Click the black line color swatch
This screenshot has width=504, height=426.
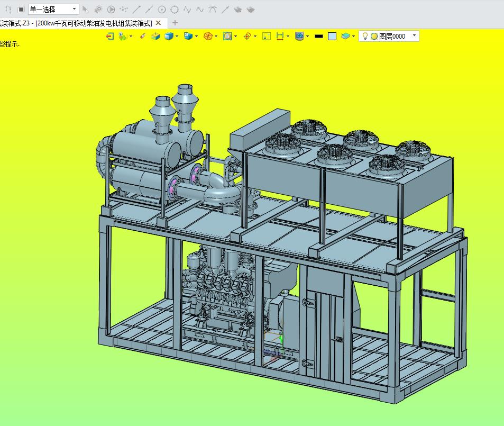(319, 37)
